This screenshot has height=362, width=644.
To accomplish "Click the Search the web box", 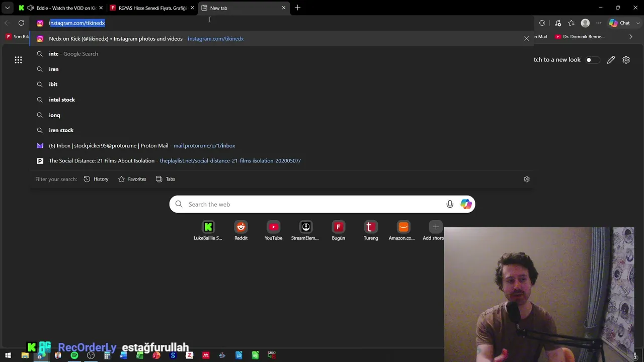I will [x=322, y=204].
